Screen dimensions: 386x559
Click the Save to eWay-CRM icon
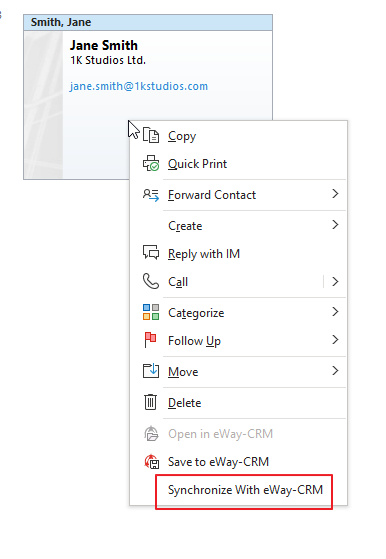[151, 461]
